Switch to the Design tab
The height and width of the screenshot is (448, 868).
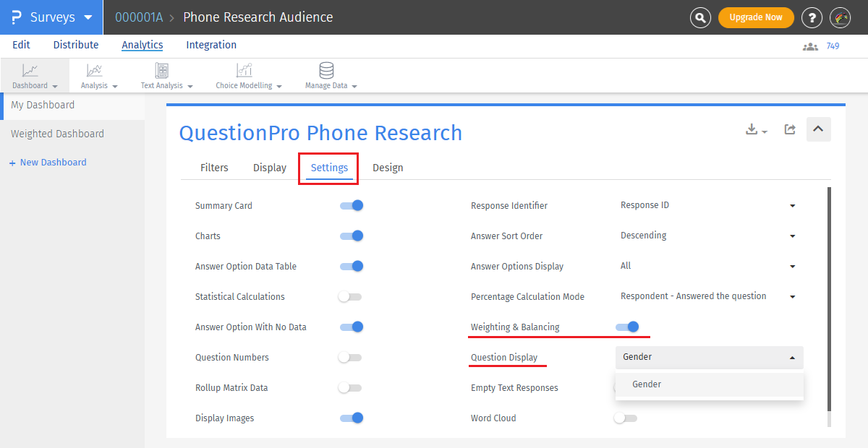388,168
